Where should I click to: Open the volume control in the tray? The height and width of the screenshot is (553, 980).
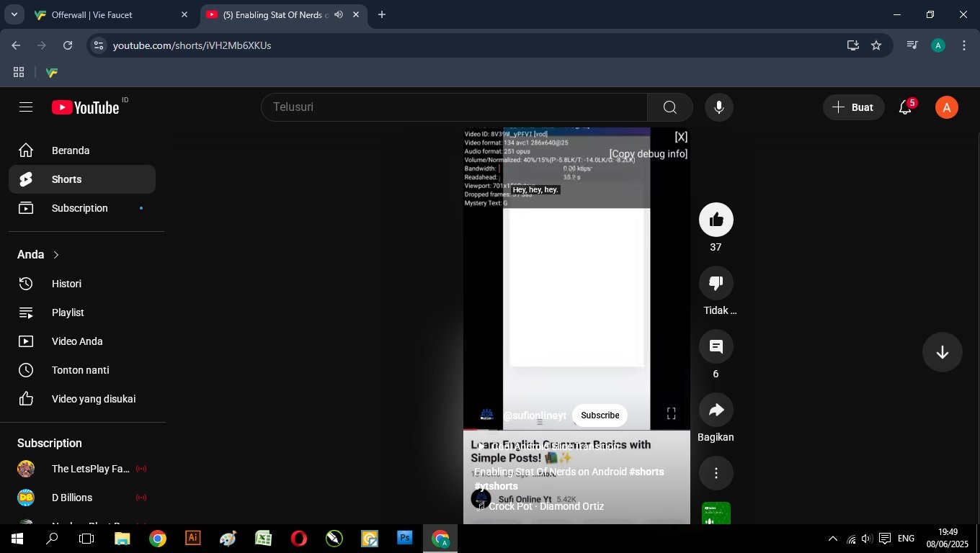point(866,539)
